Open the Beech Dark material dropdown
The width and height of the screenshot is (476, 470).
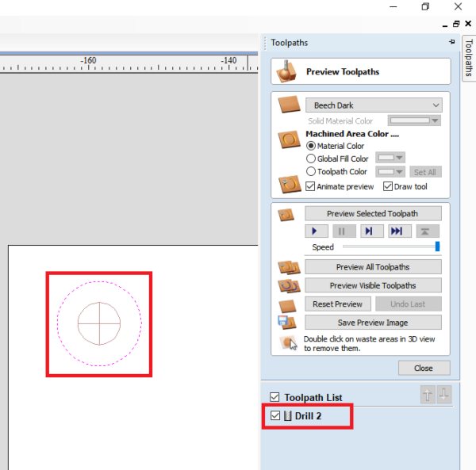click(374, 105)
